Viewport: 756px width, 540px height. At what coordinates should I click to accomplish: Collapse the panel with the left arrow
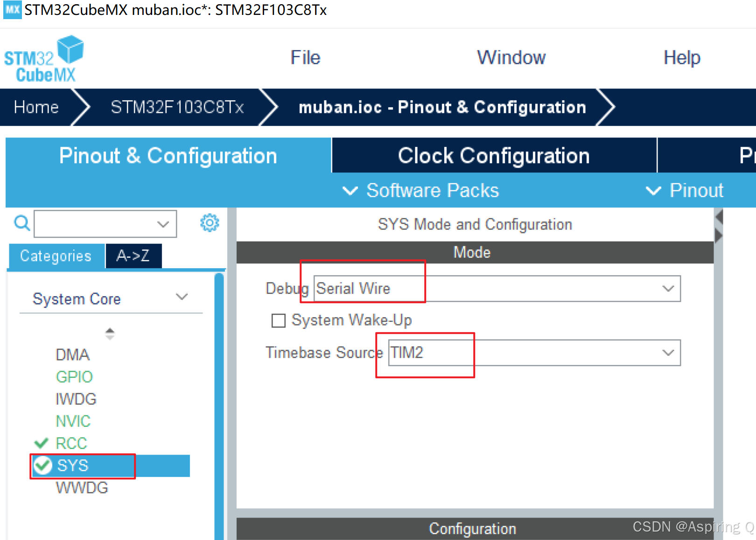(x=719, y=216)
